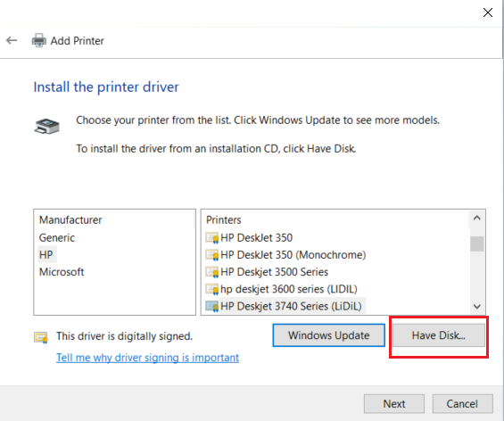Select Microsoft in the Manufacturer list
The image size is (504, 421).
(62, 272)
